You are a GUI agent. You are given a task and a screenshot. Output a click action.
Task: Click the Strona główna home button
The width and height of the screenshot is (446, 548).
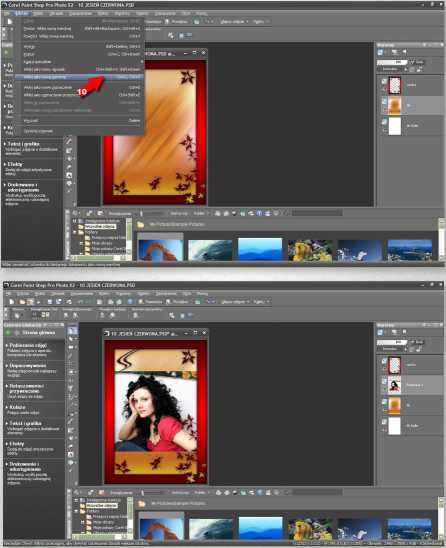click(38, 333)
